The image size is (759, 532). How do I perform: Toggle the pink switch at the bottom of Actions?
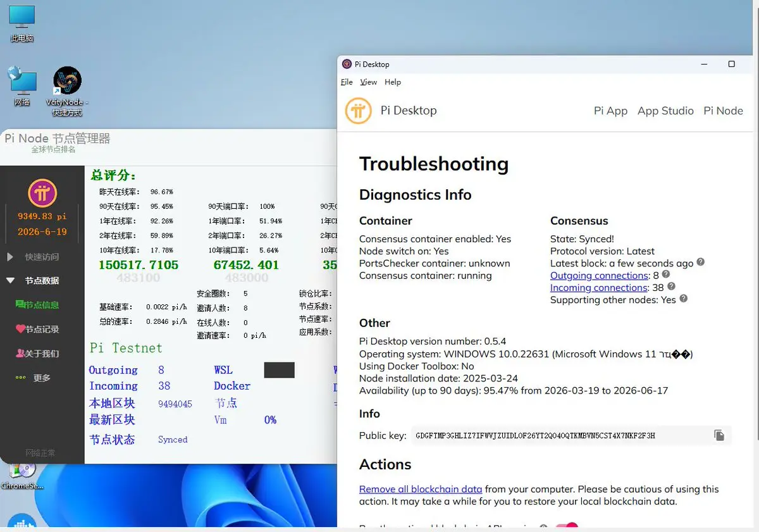[567, 527]
